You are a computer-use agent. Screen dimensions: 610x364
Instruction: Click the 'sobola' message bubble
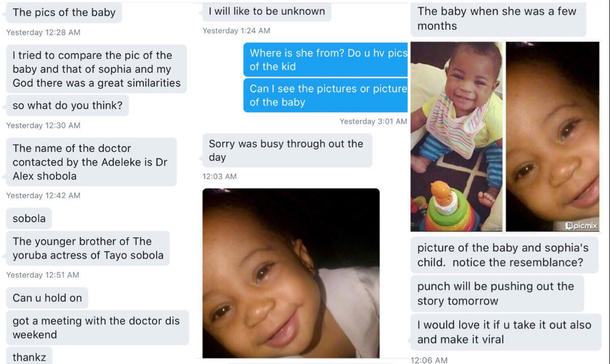click(29, 218)
